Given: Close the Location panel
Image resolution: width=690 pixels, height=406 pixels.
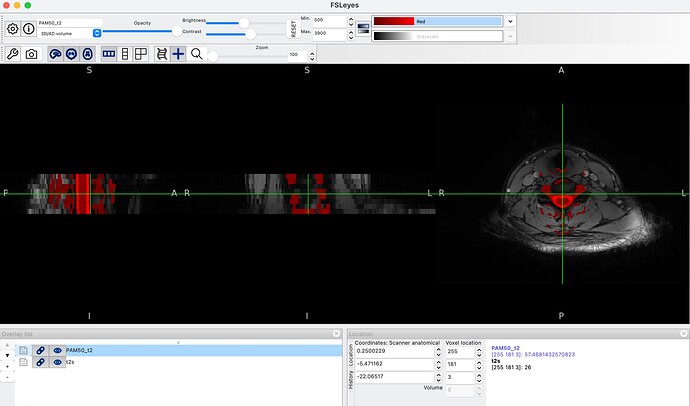Looking at the screenshot, I should coord(683,333).
